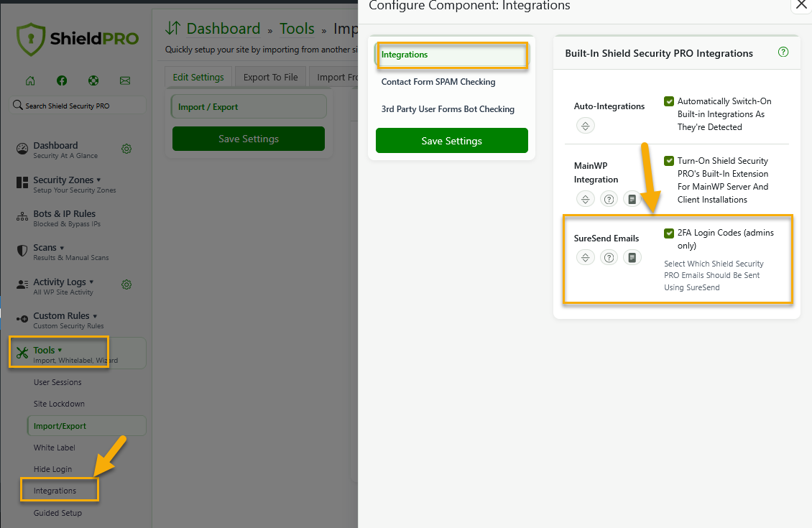812x528 pixels.
Task: Toggle the 2FA Login Codes checkbox
Action: [669, 233]
